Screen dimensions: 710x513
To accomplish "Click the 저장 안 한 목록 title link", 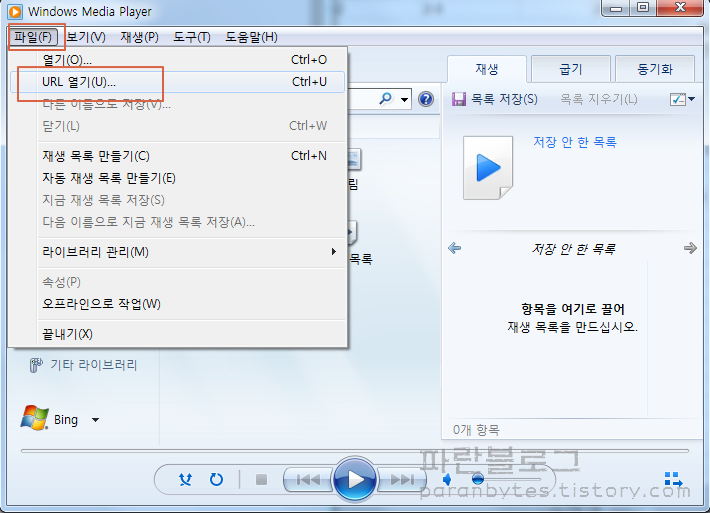I will pos(575,142).
